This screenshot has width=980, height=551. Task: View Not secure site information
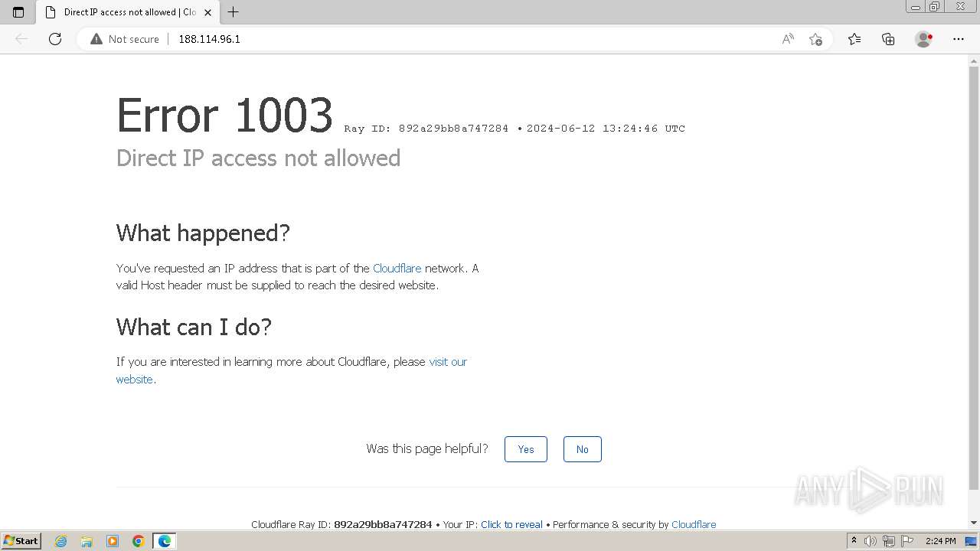tap(124, 39)
